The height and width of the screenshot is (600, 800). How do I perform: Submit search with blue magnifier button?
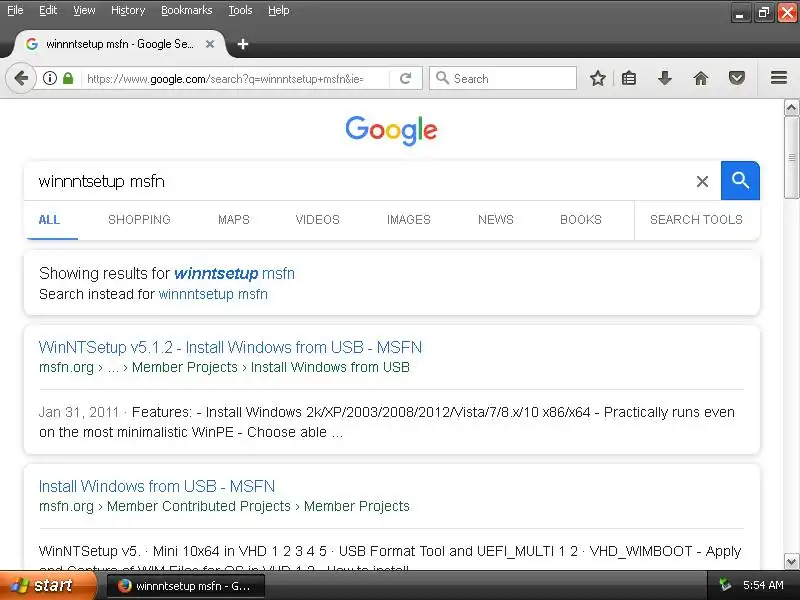pyautogui.click(x=740, y=181)
